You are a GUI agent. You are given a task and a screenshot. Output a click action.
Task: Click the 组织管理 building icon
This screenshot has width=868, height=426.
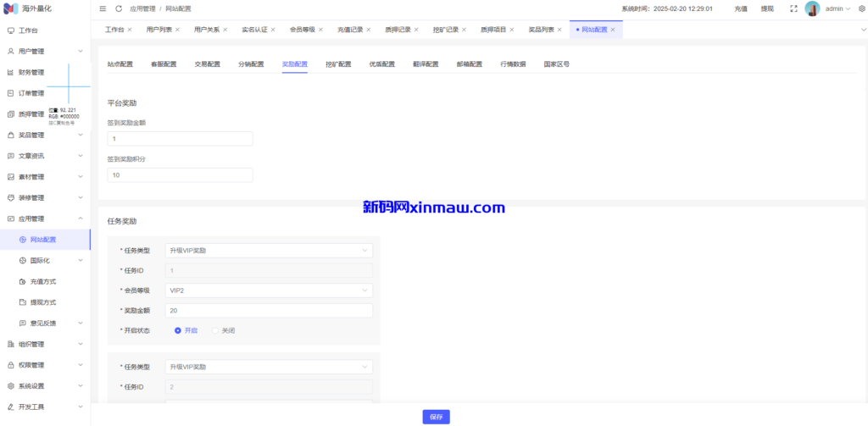[10, 344]
